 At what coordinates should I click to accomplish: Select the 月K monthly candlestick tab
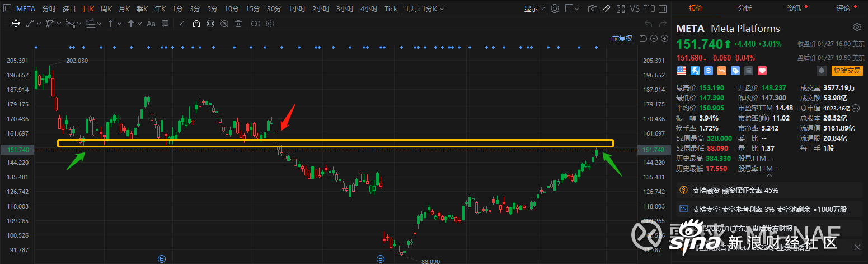click(124, 8)
